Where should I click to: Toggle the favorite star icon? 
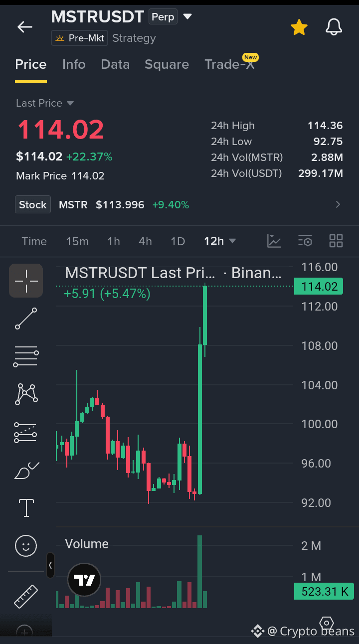(x=299, y=27)
